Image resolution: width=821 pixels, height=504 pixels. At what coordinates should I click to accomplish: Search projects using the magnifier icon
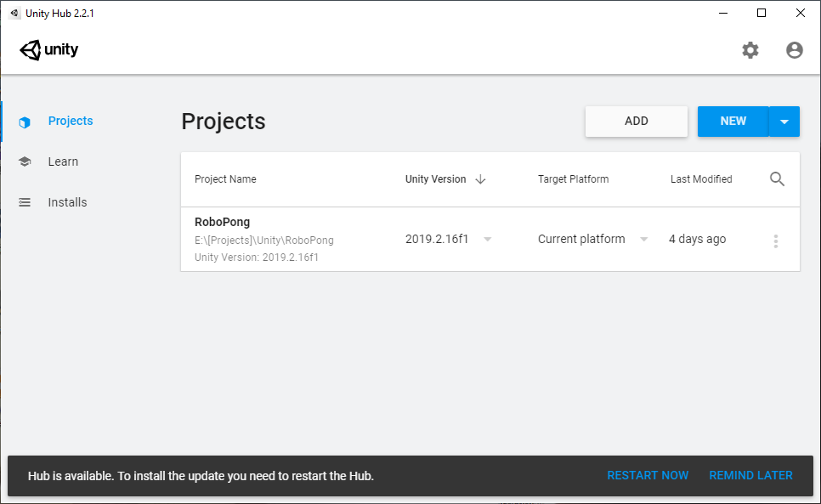pos(777,178)
